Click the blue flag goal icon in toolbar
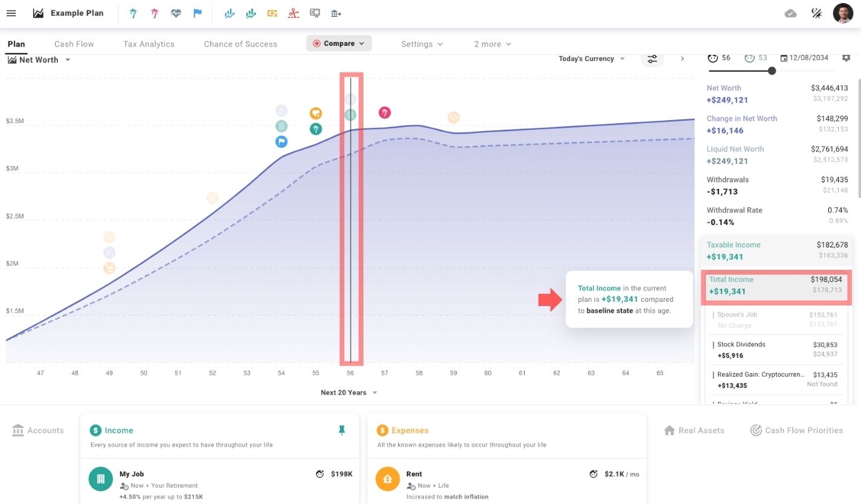The height and width of the screenshot is (504, 861). tap(197, 13)
